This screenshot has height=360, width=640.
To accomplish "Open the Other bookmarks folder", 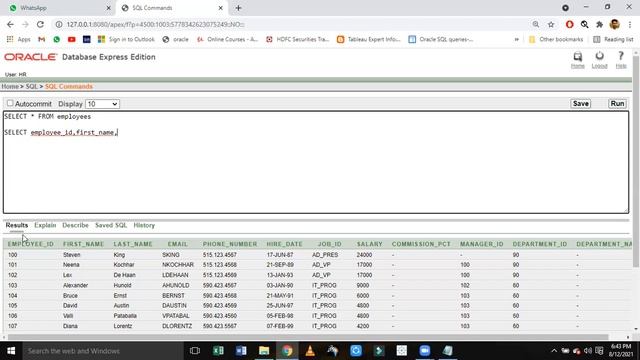I will (x=556, y=39).
